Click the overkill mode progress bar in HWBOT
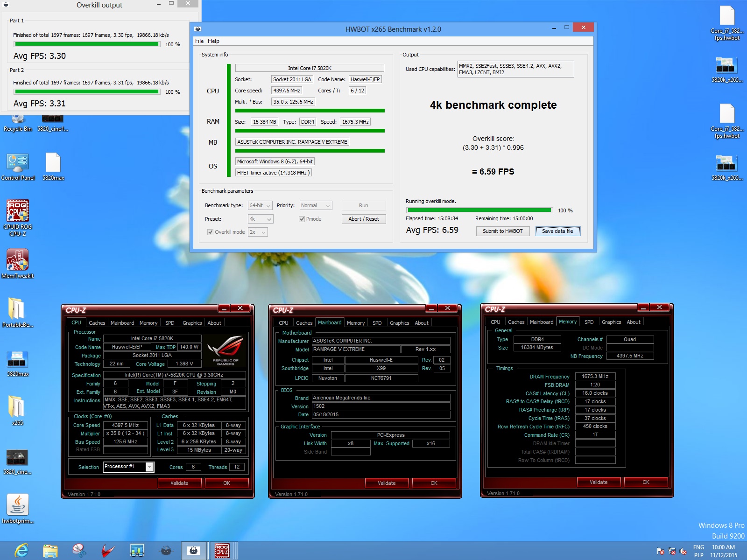This screenshot has width=747, height=560. pyautogui.click(x=479, y=210)
